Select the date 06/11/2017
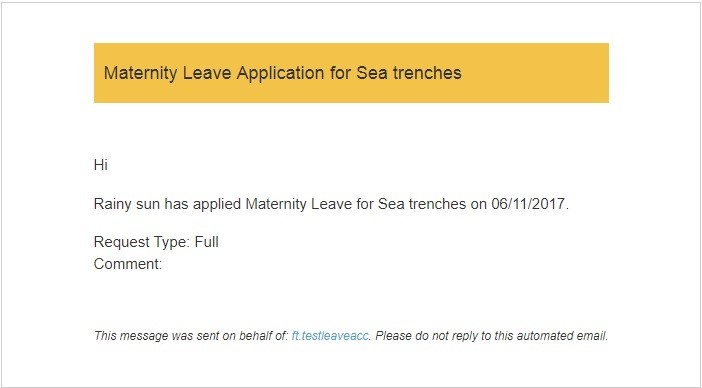 point(528,204)
